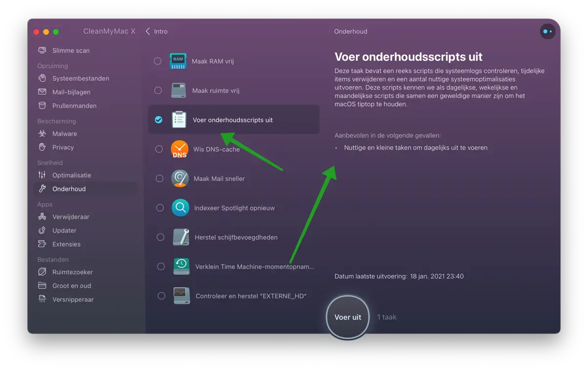
Task: Open Extensies puzzle icon
Action: coord(43,244)
